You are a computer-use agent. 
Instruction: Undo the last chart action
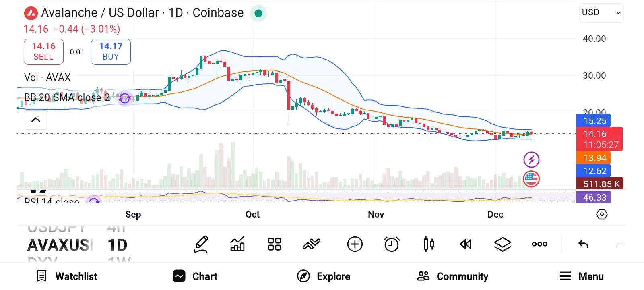(x=583, y=244)
